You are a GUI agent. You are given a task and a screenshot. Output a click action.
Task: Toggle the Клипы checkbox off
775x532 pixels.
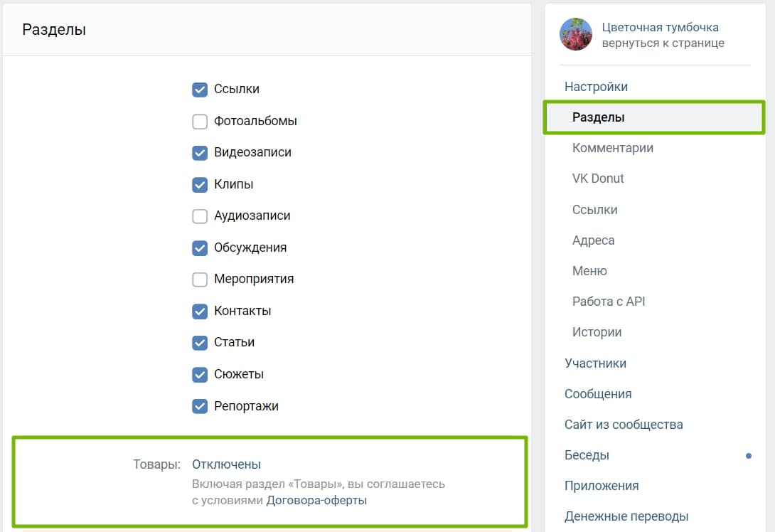point(200,184)
